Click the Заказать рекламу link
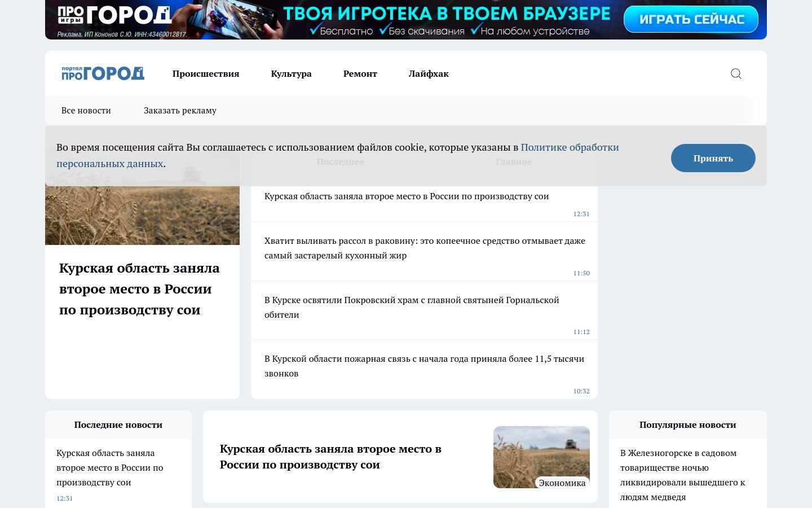 180,111
